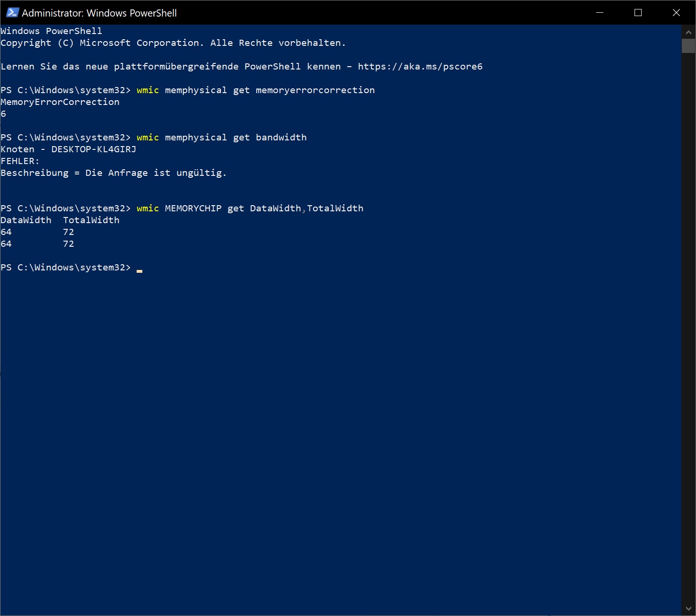Screen dimensions: 696x616
Task: Click 'Knoten - DESKTOP-KL4GIRJ' line
Action: 69,149
